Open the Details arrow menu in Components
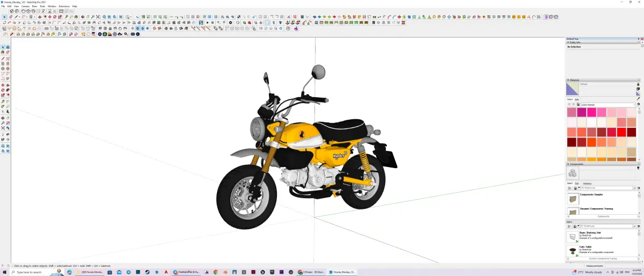Image resolution: width=644 pixels, height=276 pixels. click(639, 188)
